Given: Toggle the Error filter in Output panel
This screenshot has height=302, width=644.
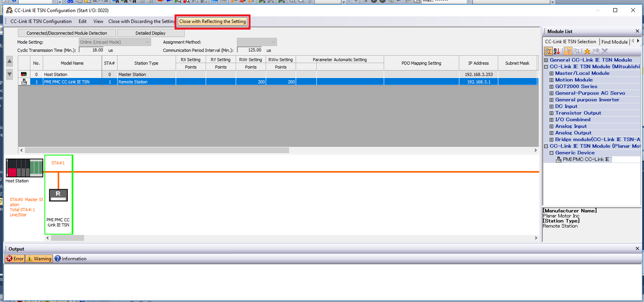Looking at the screenshot, I should point(15,258).
